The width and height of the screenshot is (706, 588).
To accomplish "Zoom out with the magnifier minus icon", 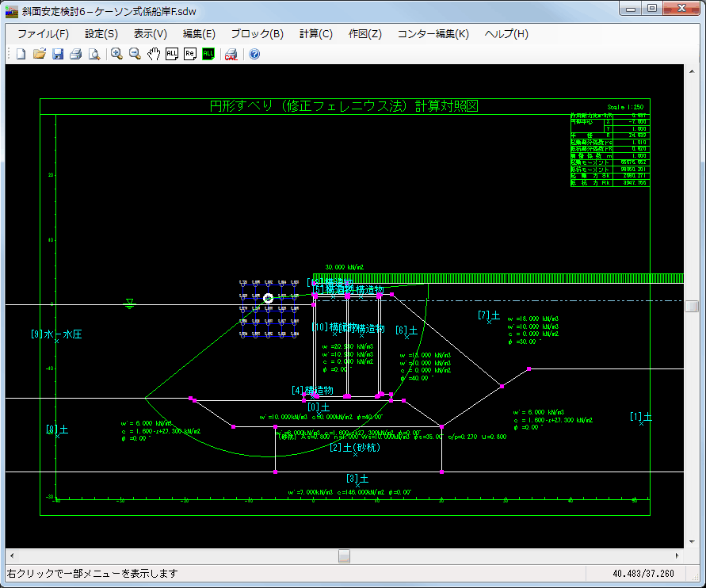I will (135, 54).
